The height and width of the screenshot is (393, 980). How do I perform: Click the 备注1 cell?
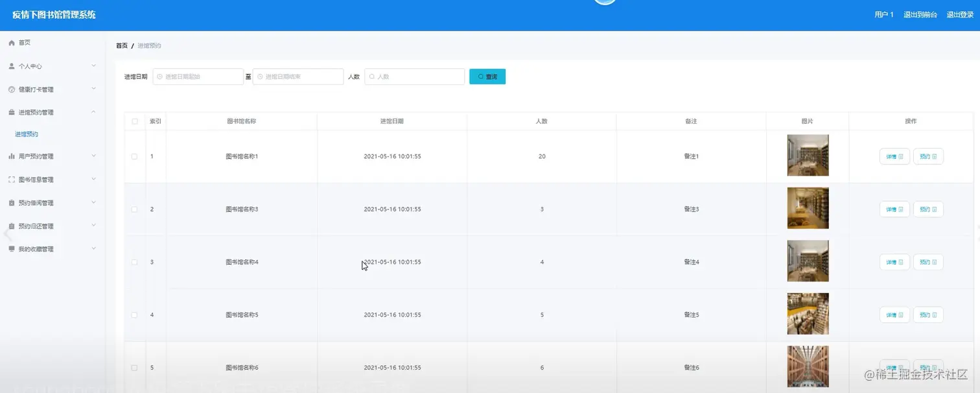[x=691, y=156]
